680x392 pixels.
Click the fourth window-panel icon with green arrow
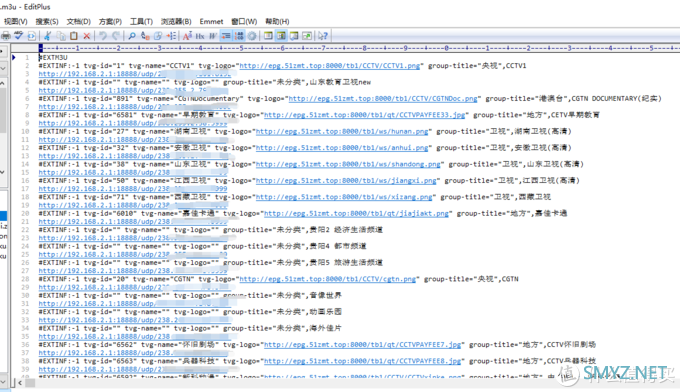(x=307, y=36)
